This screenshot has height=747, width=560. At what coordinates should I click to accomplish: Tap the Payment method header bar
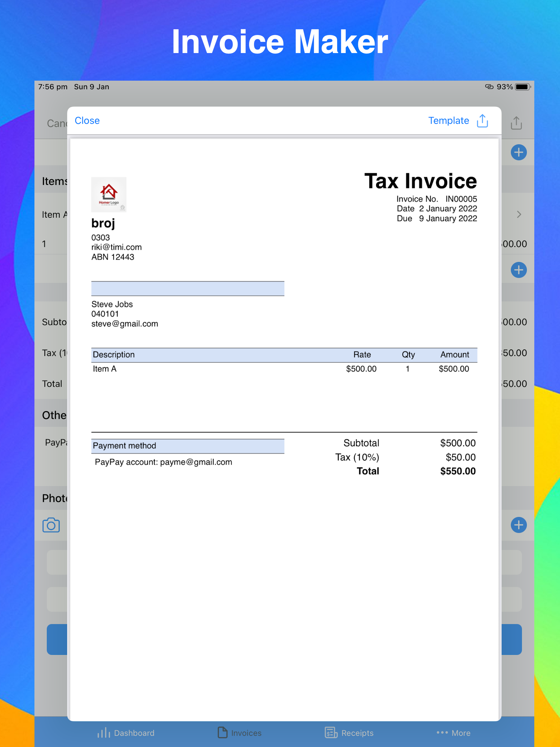point(188,446)
